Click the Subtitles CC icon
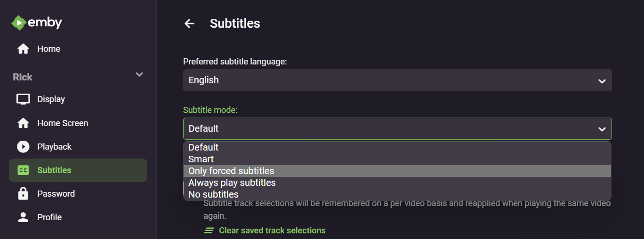 click(23, 170)
